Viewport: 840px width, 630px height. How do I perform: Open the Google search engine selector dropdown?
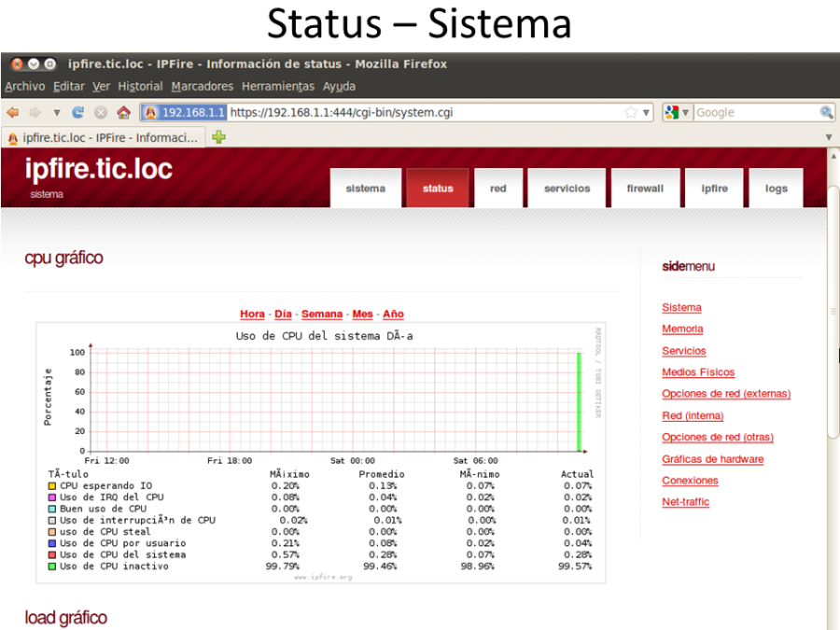pos(677,112)
